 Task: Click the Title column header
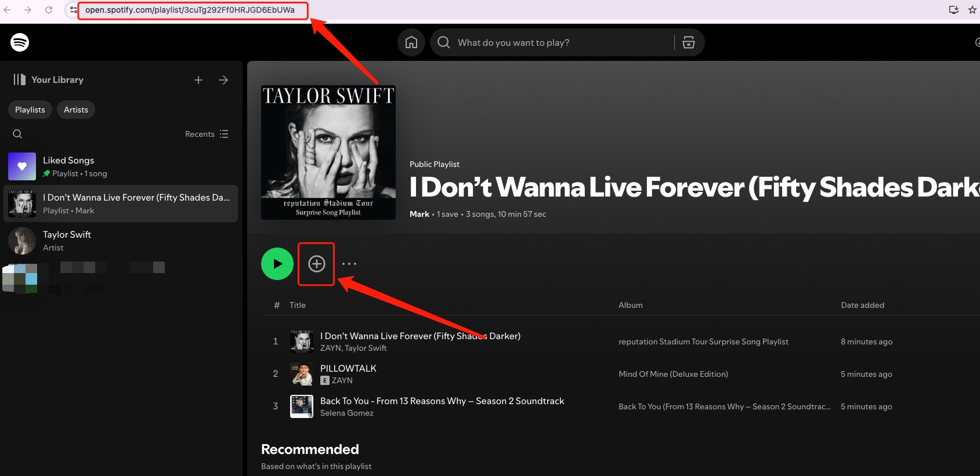tap(298, 305)
